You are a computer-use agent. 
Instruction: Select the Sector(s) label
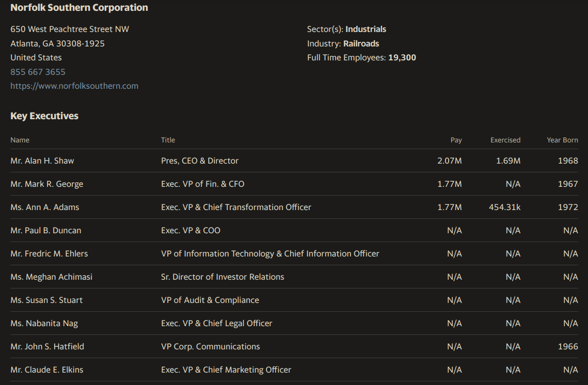click(x=325, y=29)
